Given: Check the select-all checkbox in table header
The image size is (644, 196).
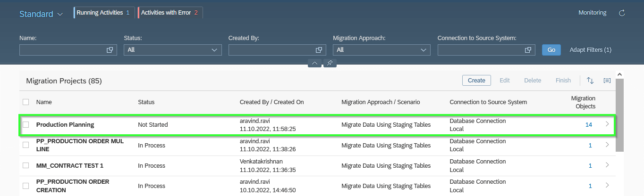Looking at the screenshot, I should click(26, 102).
